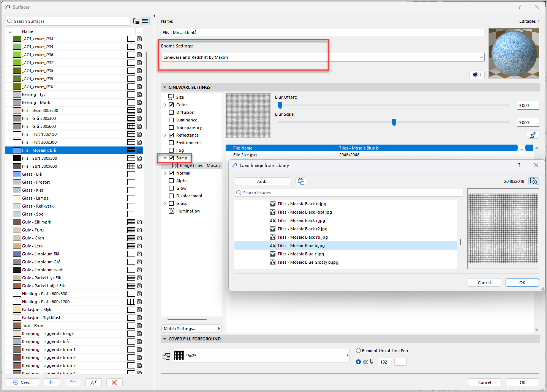The image size is (547, 392).
Task: Click the Blur Scale slider handle
Action: tap(394, 122)
